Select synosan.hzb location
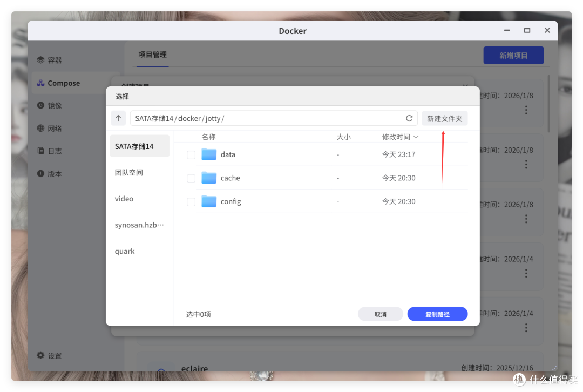This screenshot has height=392, width=583. pyautogui.click(x=139, y=225)
